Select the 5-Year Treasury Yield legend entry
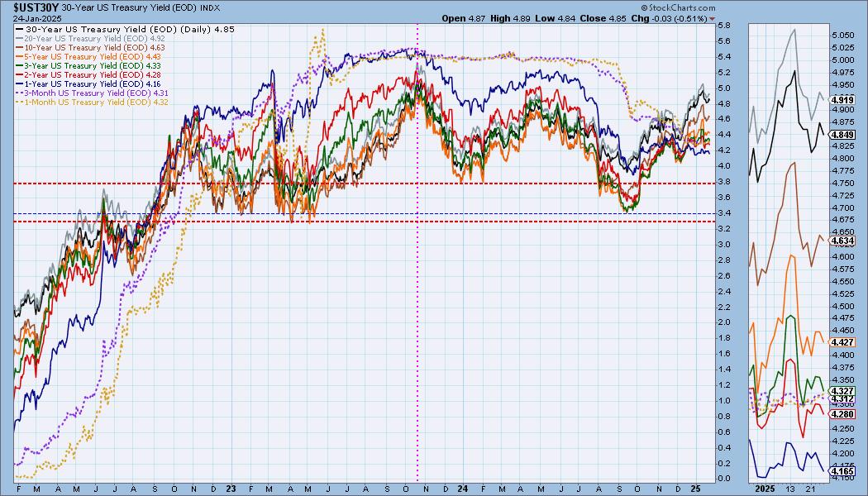868x496 pixels. tap(88, 56)
